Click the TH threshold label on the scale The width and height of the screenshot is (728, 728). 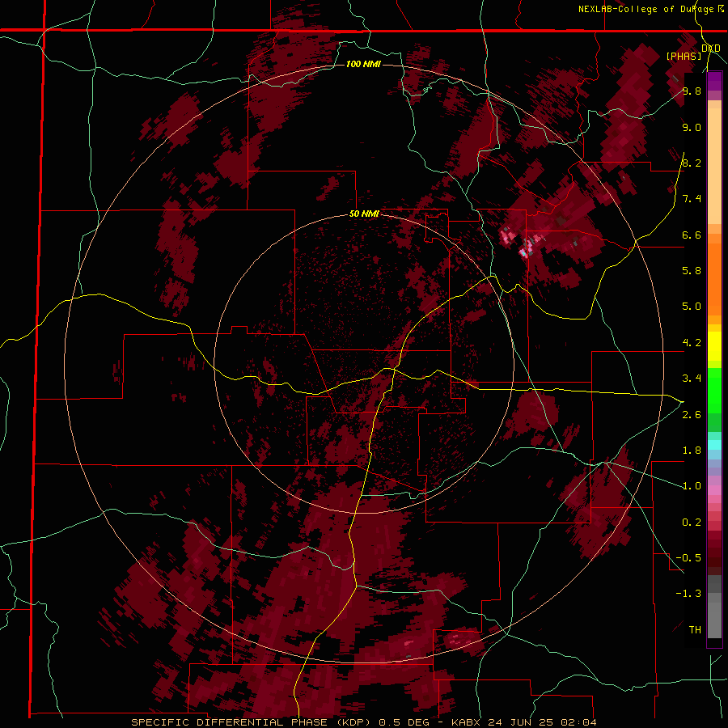695,630
